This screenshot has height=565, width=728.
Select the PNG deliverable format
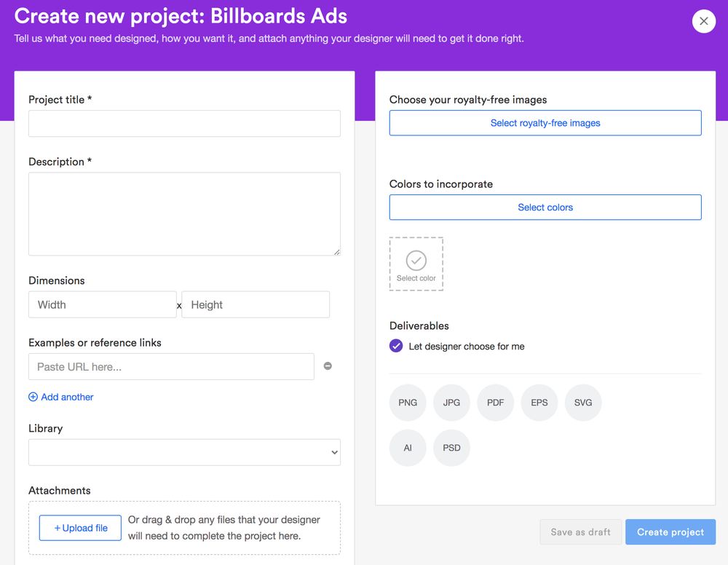408,403
